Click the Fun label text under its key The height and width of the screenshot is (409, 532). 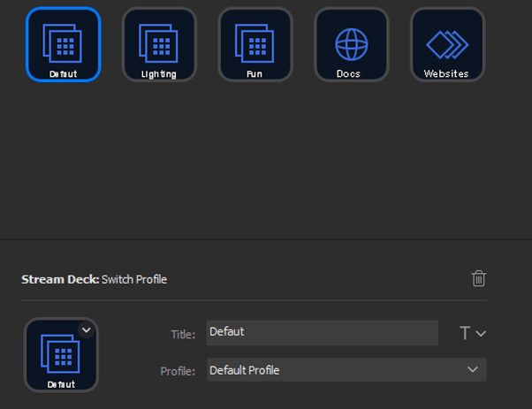(x=255, y=74)
